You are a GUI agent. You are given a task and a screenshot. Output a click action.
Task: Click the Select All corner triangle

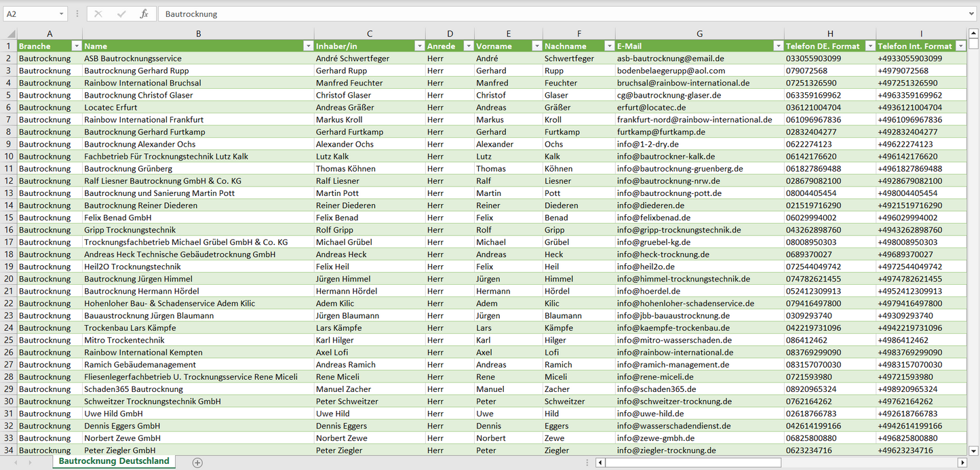(9, 34)
